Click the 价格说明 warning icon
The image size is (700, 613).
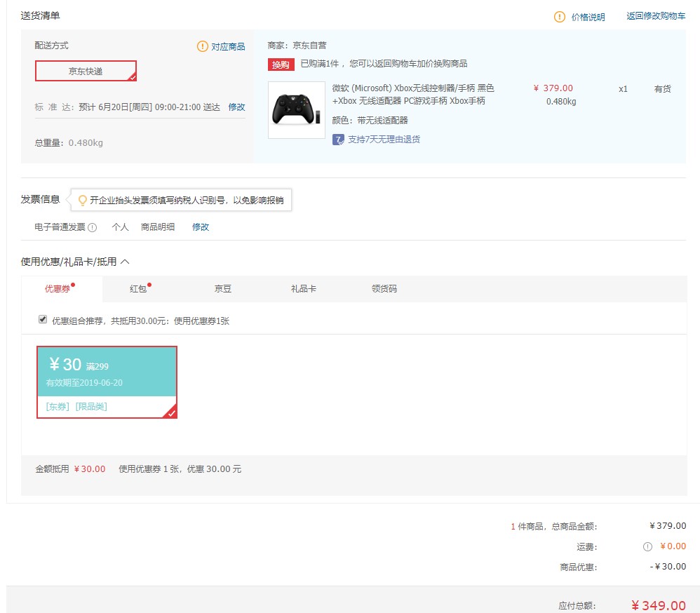560,17
